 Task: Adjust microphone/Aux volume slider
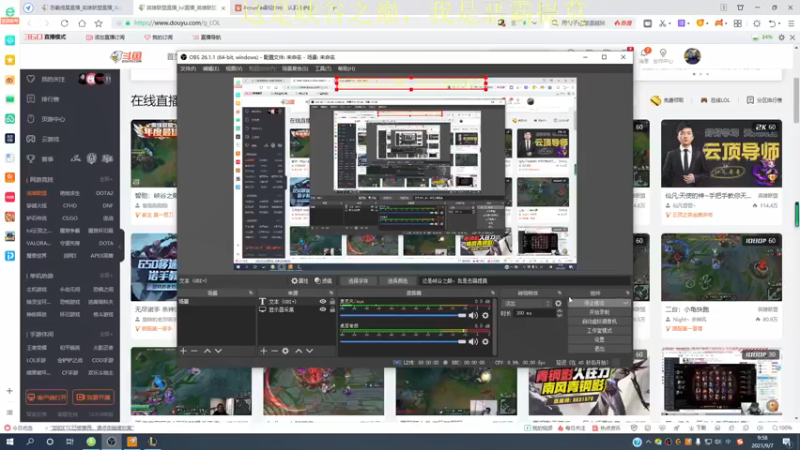[403, 315]
